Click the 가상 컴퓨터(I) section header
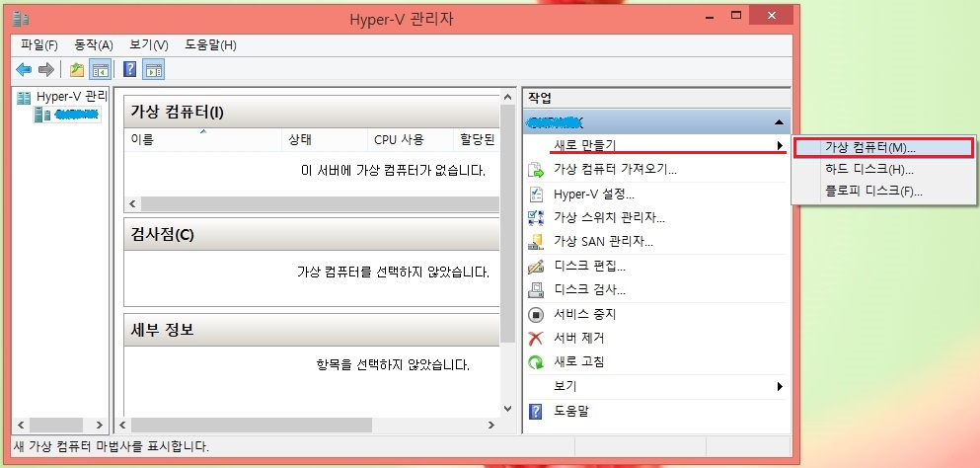The width and height of the screenshot is (980, 468). [311, 112]
